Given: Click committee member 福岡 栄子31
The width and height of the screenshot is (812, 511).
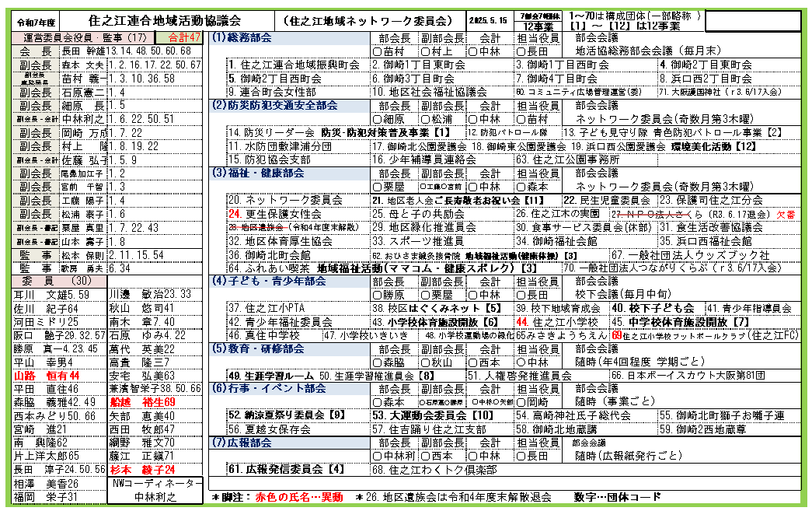Looking at the screenshot, I should [45, 497].
